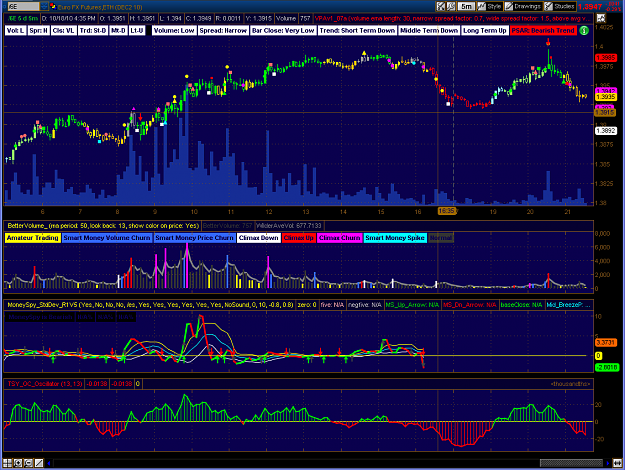This screenshot has height=470, width=625.
Task: Click the red arrow above the price spike
Action: pos(548,42)
